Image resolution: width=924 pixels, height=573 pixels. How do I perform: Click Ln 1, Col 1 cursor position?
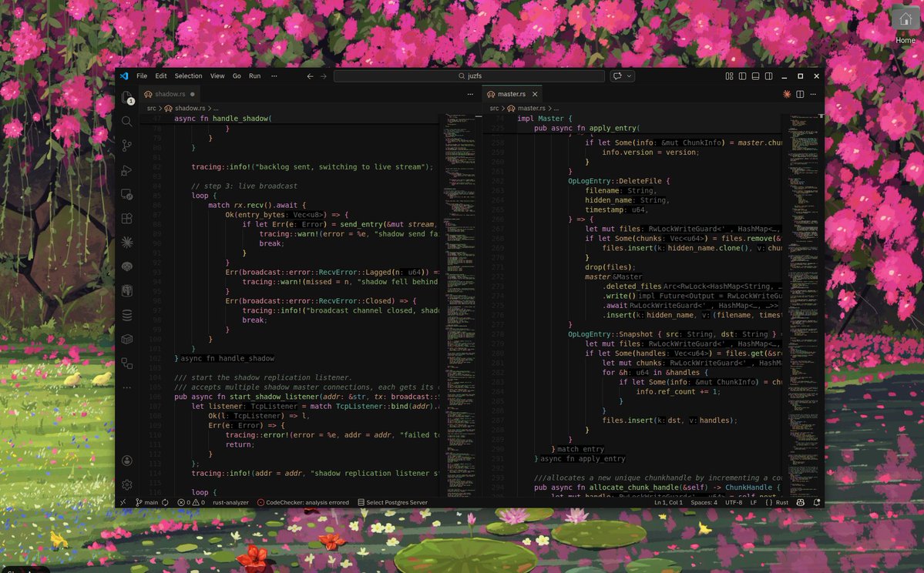668,502
